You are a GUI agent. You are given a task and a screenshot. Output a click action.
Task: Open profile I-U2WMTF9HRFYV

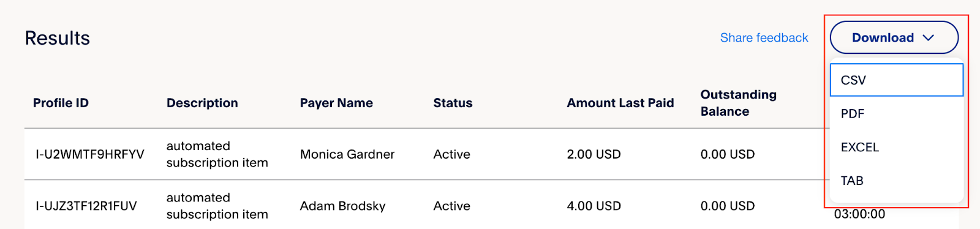click(x=90, y=154)
